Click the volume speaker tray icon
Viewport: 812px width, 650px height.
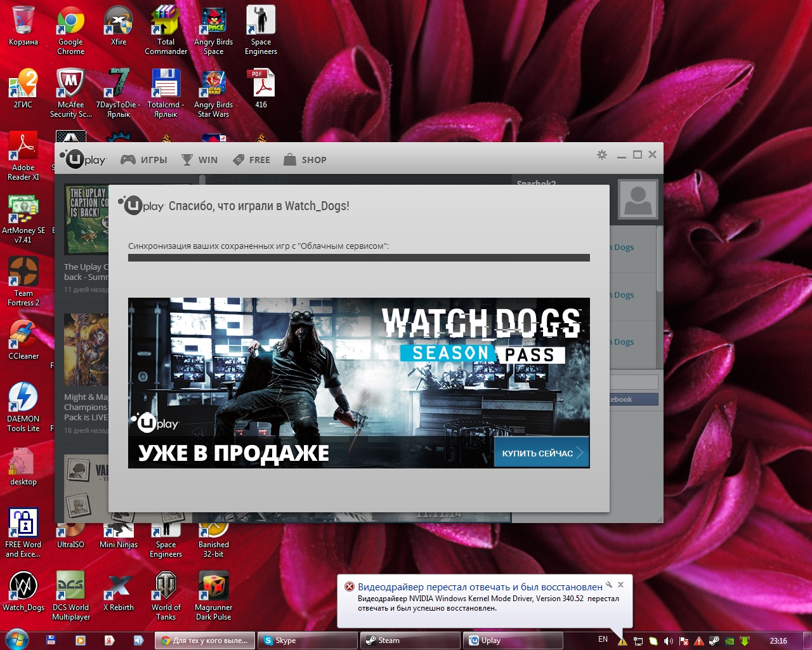(669, 641)
